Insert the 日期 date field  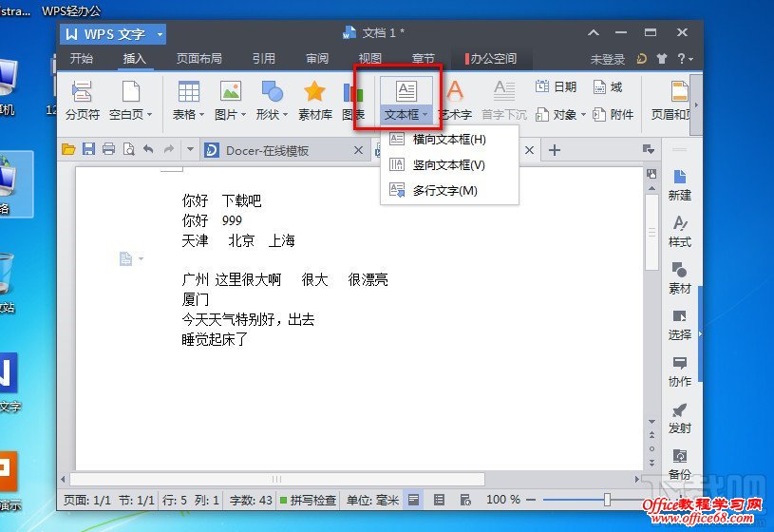556,86
